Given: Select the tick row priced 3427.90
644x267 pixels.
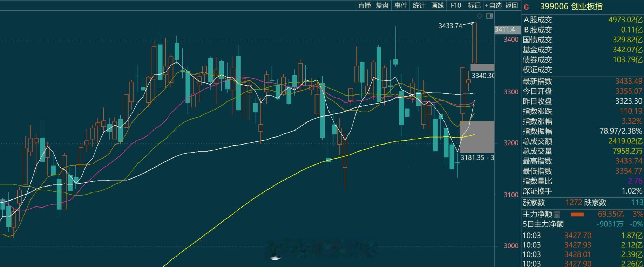Looking at the screenshot, I should point(583,264).
